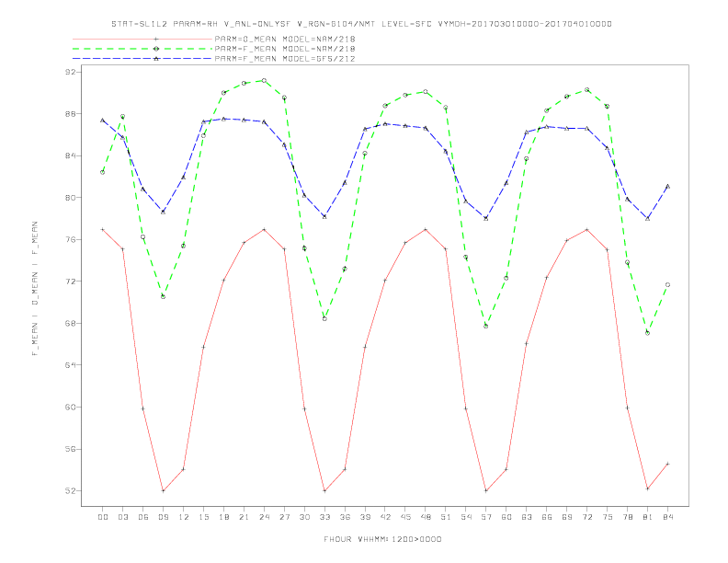Click x-axis forecast hour label 48

click(x=426, y=517)
